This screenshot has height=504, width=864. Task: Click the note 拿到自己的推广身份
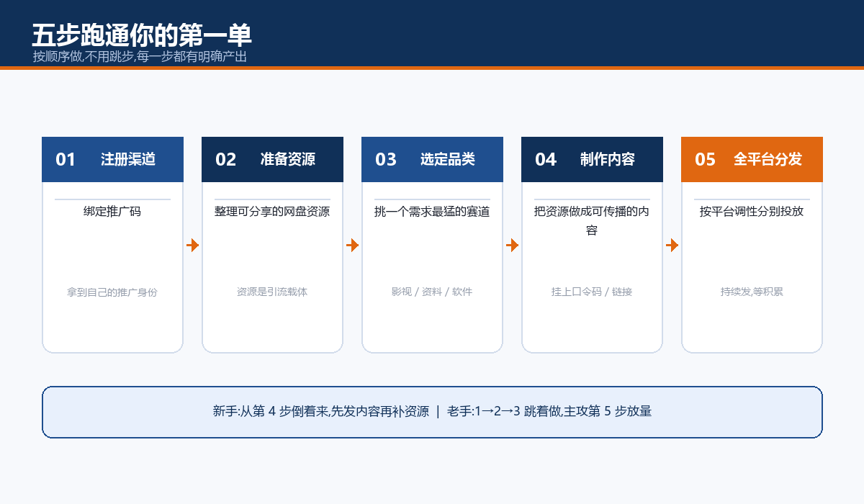pos(112,292)
